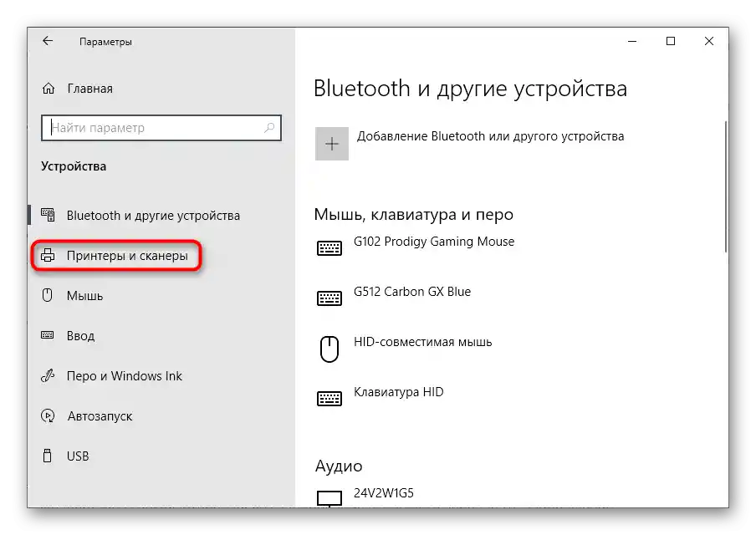
Task: Click the Главная home label
Action: pyautogui.click(x=90, y=89)
